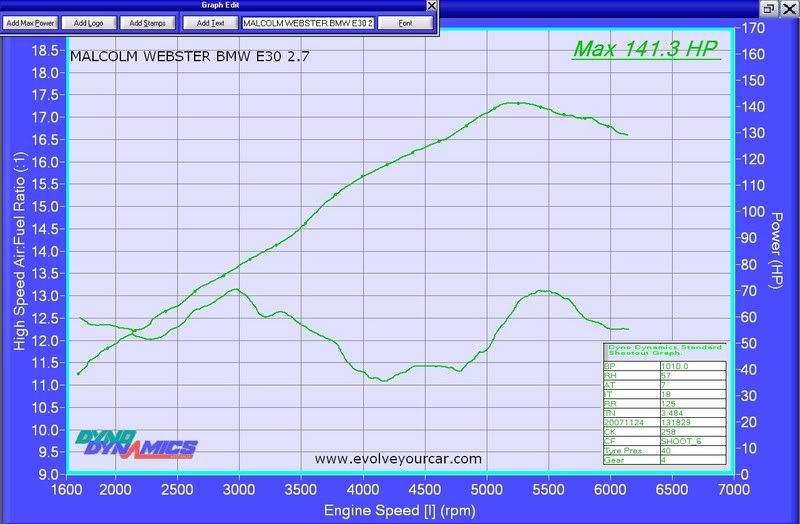Select the Tyre Pres table row
The image size is (800, 524).
[664, 450]
